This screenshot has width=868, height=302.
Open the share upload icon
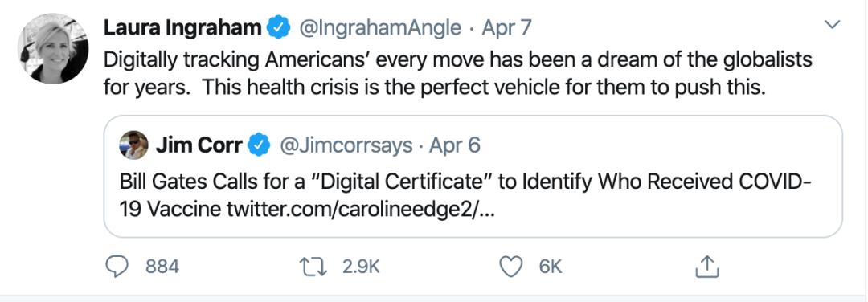tap(707, 267)
